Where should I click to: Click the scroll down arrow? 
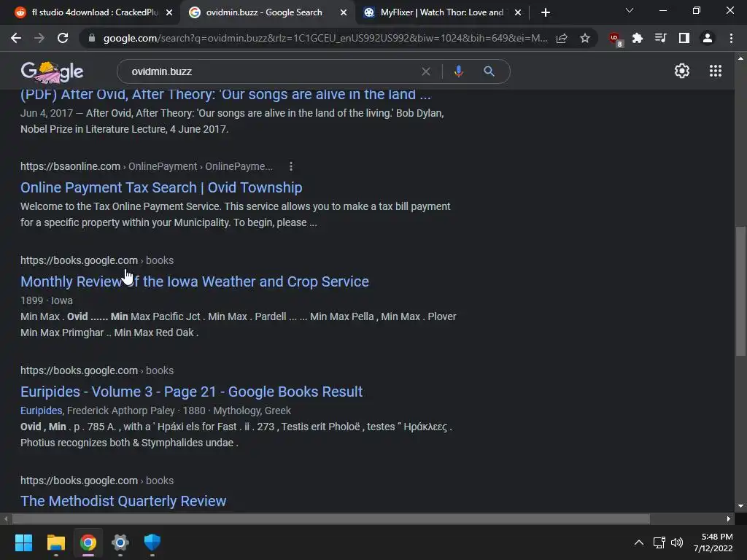(740, 506)
